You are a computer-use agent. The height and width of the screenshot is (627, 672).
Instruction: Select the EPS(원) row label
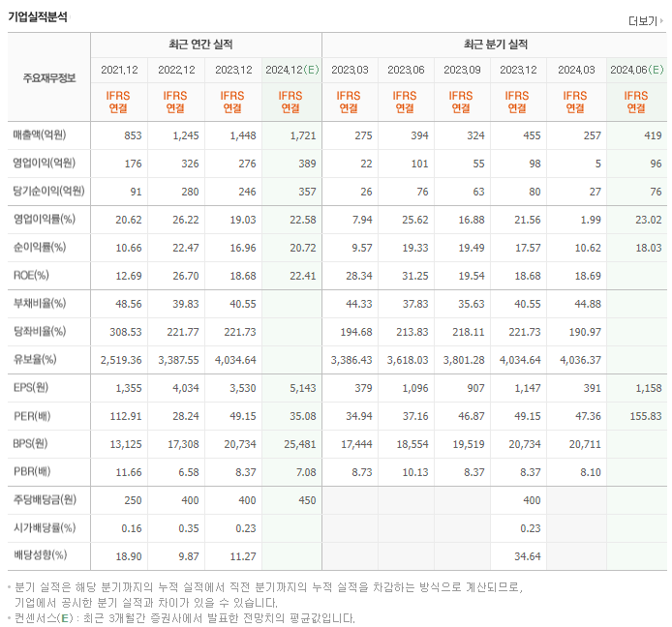click(x=30, y=387)
